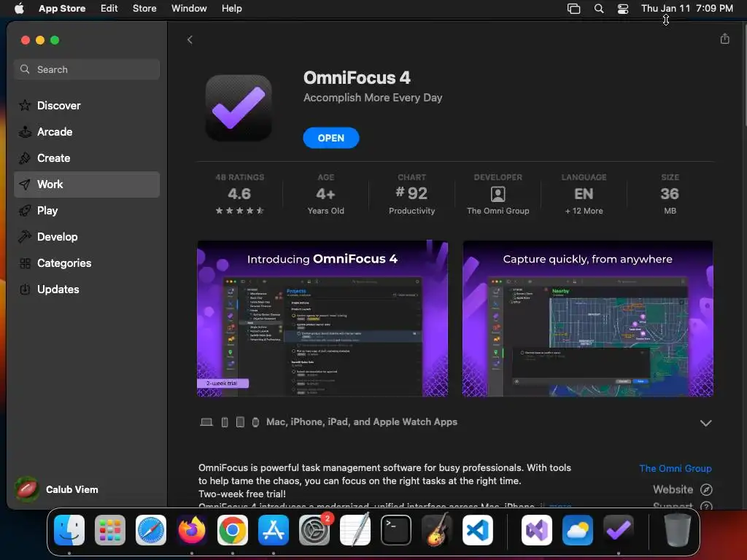Click the screen mirroring icon in menu bar
Image resolution: width=747 pixels, height=560 pixels.
click(x=573, y=9)
